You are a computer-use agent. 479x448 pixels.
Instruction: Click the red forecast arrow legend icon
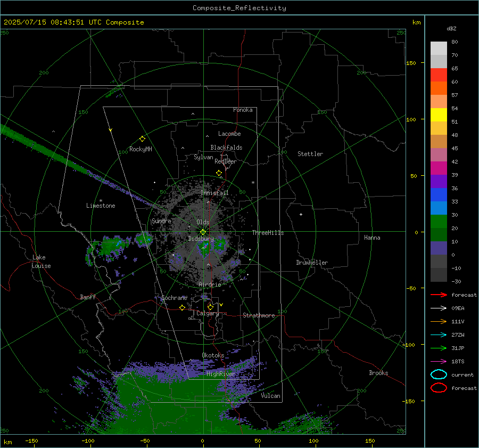point(439,295)
